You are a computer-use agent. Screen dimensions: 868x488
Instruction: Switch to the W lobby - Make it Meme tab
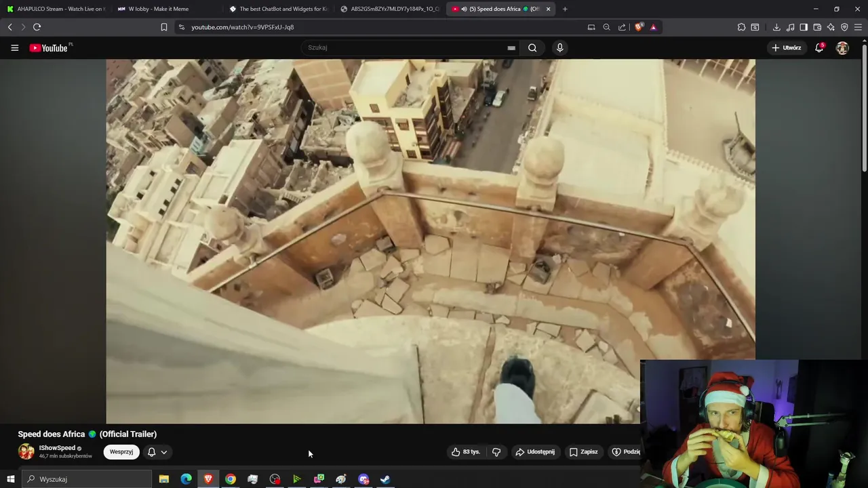(166, 9)
